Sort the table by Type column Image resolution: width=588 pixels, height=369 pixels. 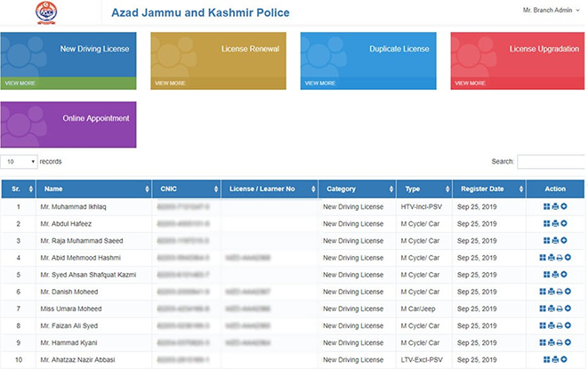tap(424, 189)
